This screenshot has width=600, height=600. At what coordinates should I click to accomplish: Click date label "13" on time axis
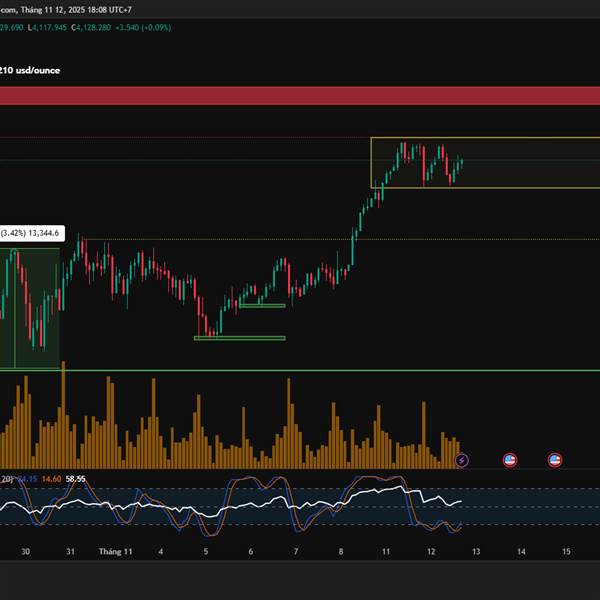(476, 551)
